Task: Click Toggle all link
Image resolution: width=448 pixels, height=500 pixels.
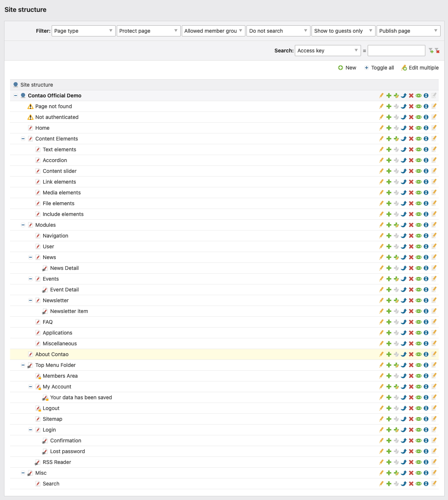Action: point(379,68)
